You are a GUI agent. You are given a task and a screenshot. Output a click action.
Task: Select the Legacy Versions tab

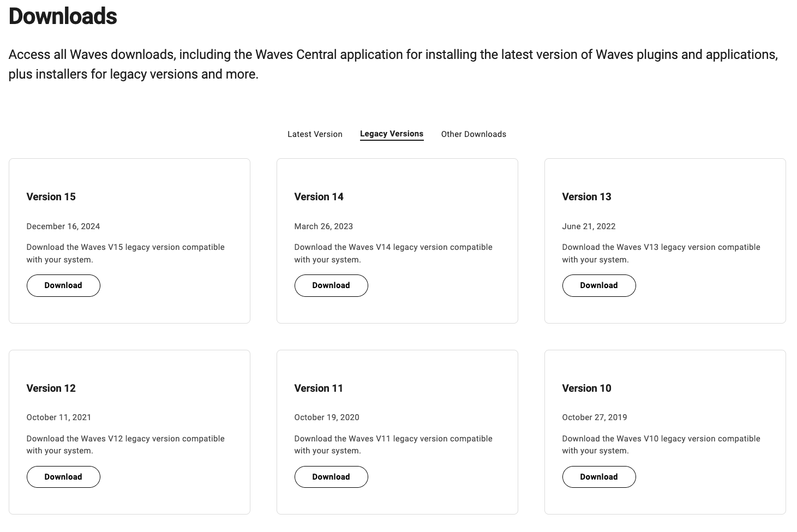click(x=391, y=134)
